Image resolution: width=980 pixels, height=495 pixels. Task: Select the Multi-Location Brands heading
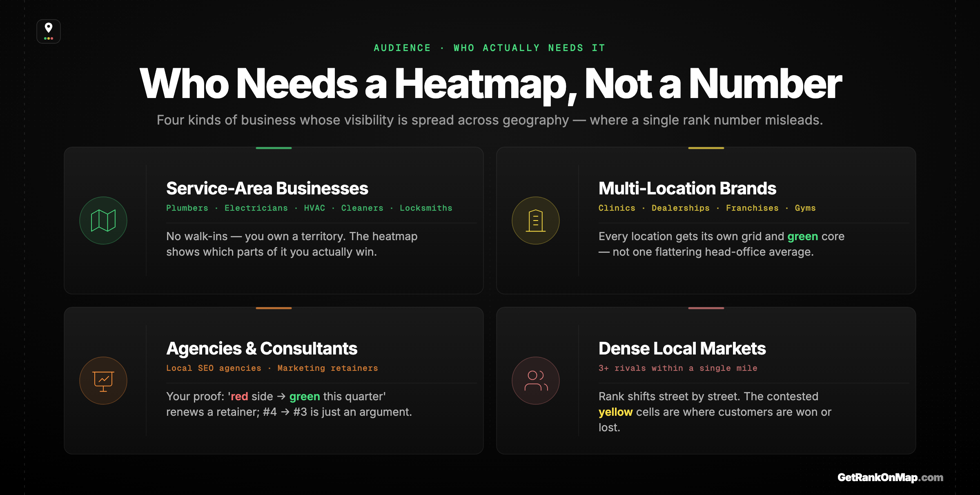(x=687, y=188)
